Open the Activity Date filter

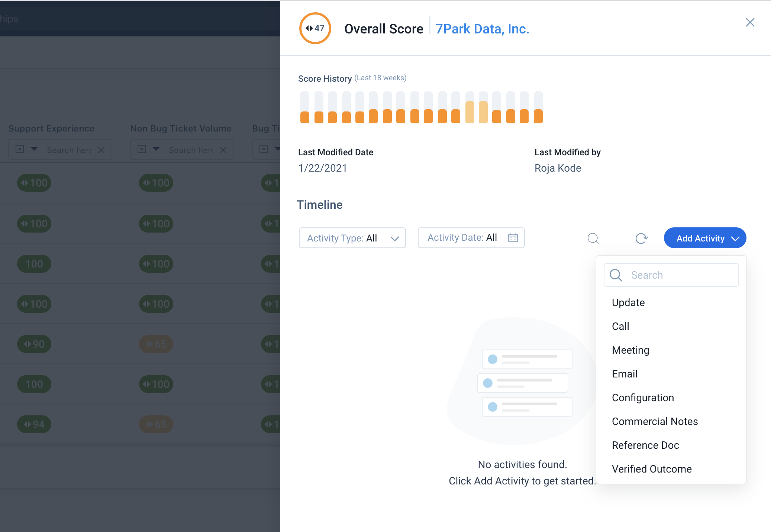(471, 238)
